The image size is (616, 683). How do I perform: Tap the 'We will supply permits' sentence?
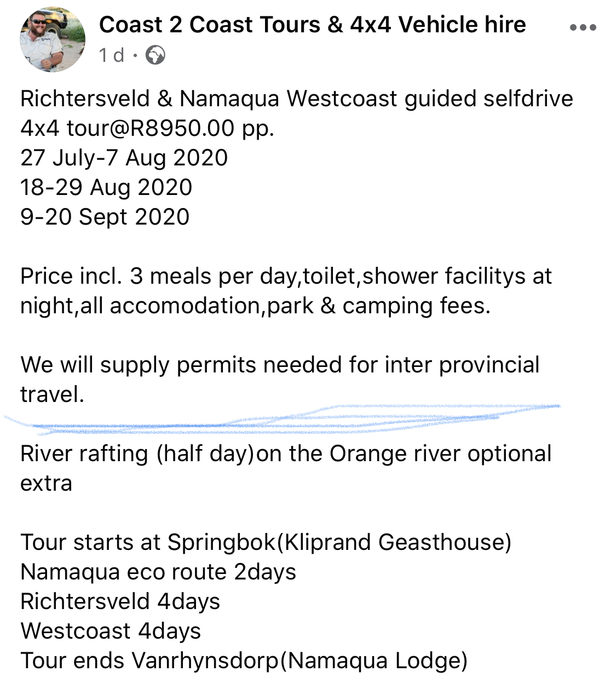(280, 380)
